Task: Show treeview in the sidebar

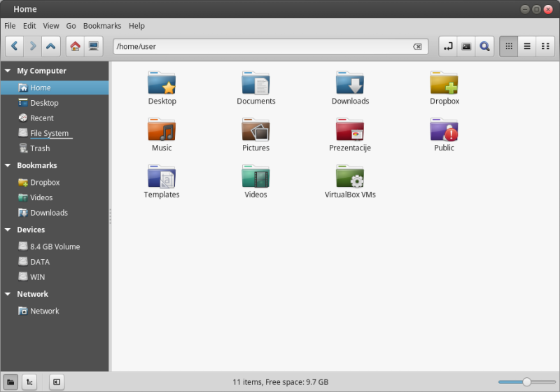Action: click(x=29, y=382)
